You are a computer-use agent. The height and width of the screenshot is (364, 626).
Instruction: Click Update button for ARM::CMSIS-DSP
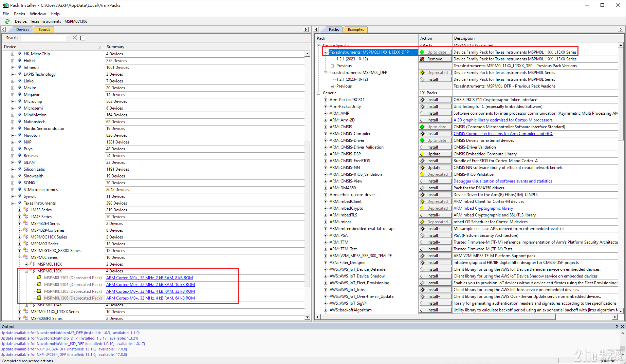pos(435,154)
